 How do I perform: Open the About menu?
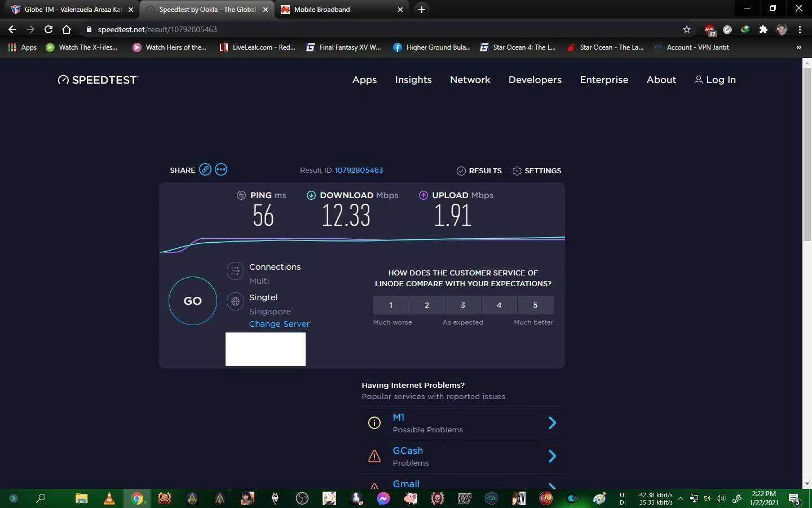pos(661,80)
